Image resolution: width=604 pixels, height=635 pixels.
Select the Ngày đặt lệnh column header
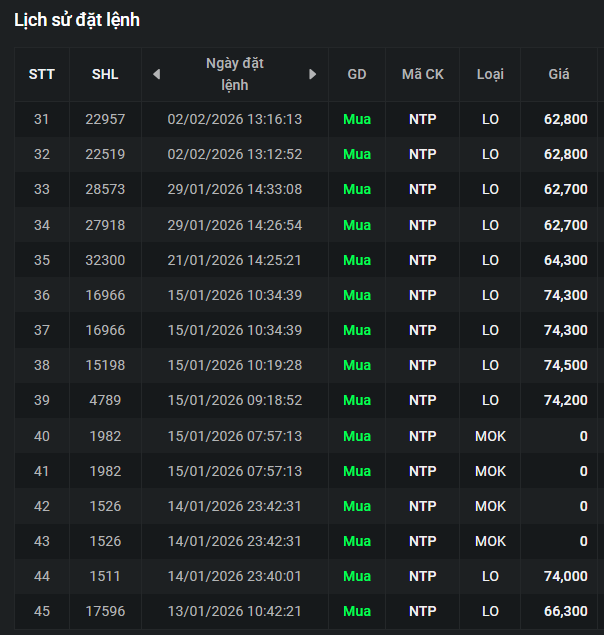[235, 74]
